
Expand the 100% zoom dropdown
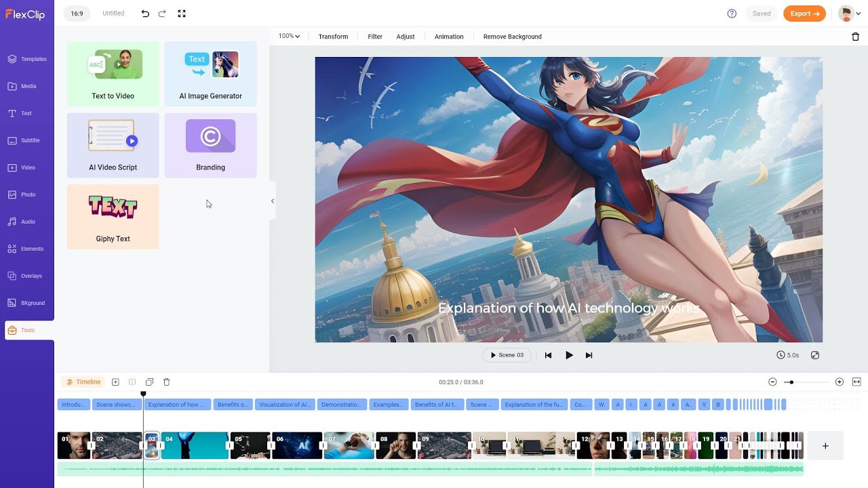tap(289, 37)
